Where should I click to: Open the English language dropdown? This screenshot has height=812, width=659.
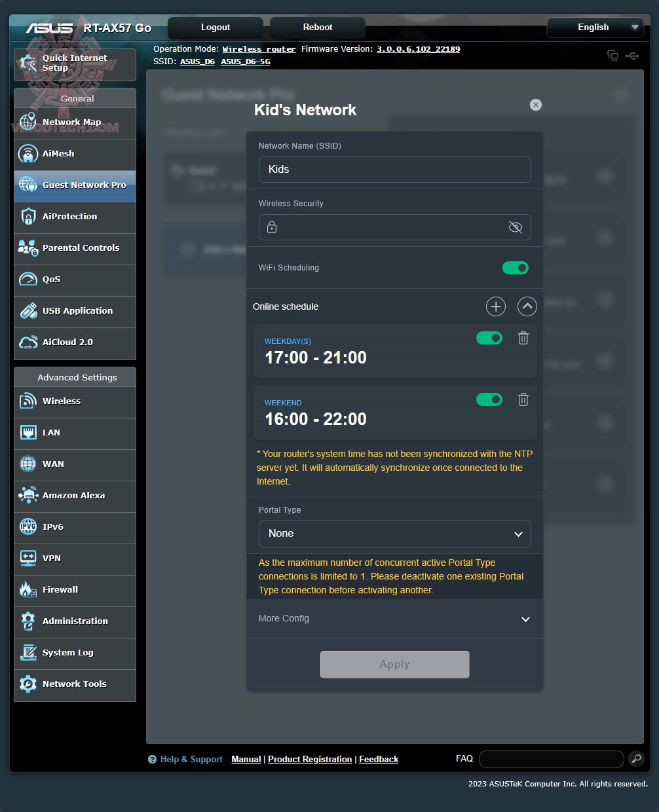click(594, 28)
